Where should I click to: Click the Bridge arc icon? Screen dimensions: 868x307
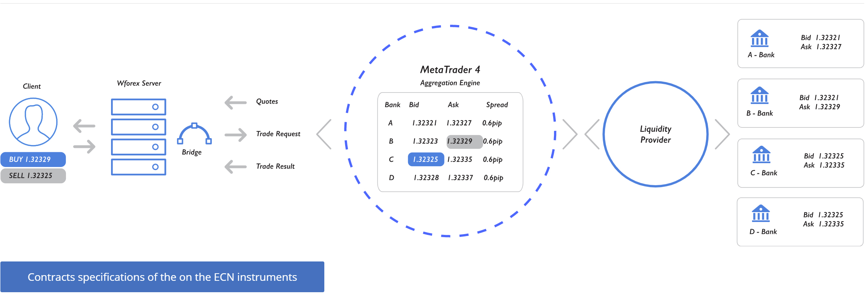point(194,134)
